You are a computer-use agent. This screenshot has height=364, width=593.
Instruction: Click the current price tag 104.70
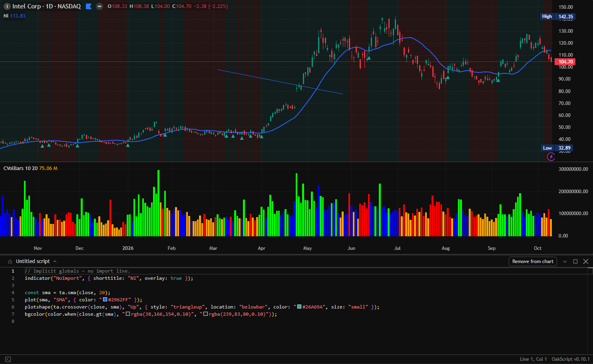tap(565, 62)
